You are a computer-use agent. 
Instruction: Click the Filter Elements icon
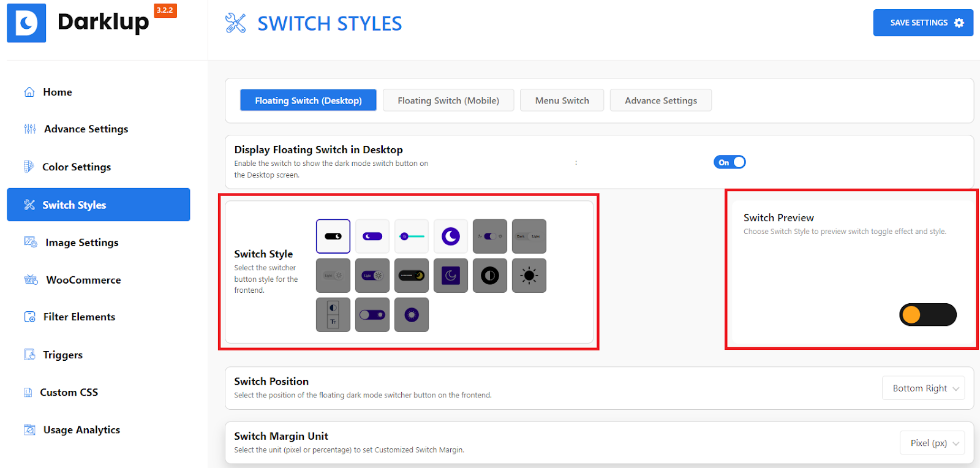click(x=29, y=317)
